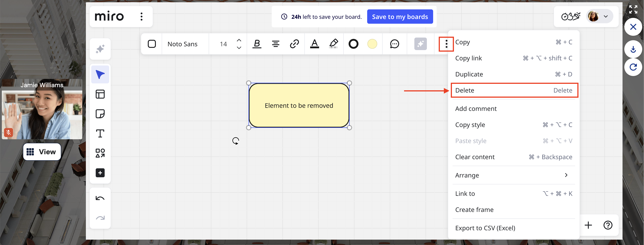Select the sticky note tool
Viewport: 644px width, 245px height.
[x=100, y=114]
